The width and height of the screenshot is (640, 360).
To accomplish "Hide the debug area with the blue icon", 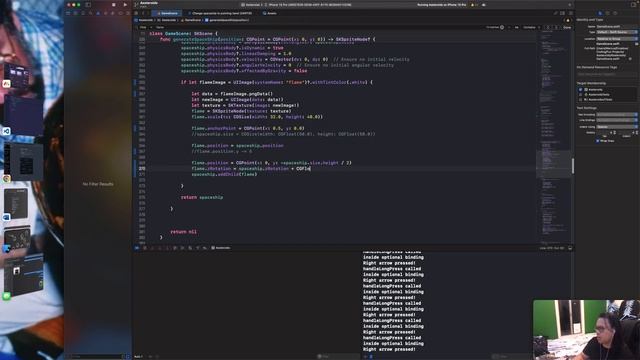I will point(137,248).
